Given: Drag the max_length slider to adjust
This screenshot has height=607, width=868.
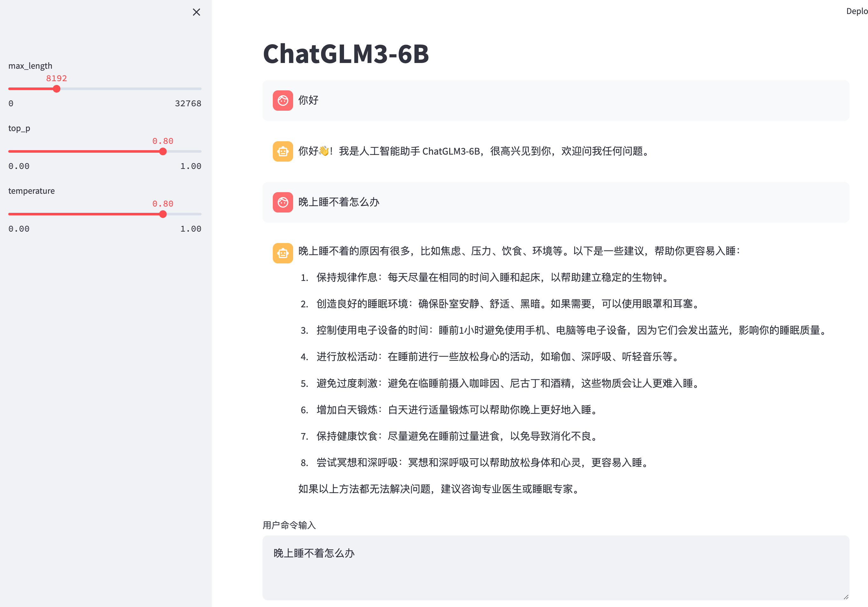Looking at the screenshot, I should click(56, 89).
